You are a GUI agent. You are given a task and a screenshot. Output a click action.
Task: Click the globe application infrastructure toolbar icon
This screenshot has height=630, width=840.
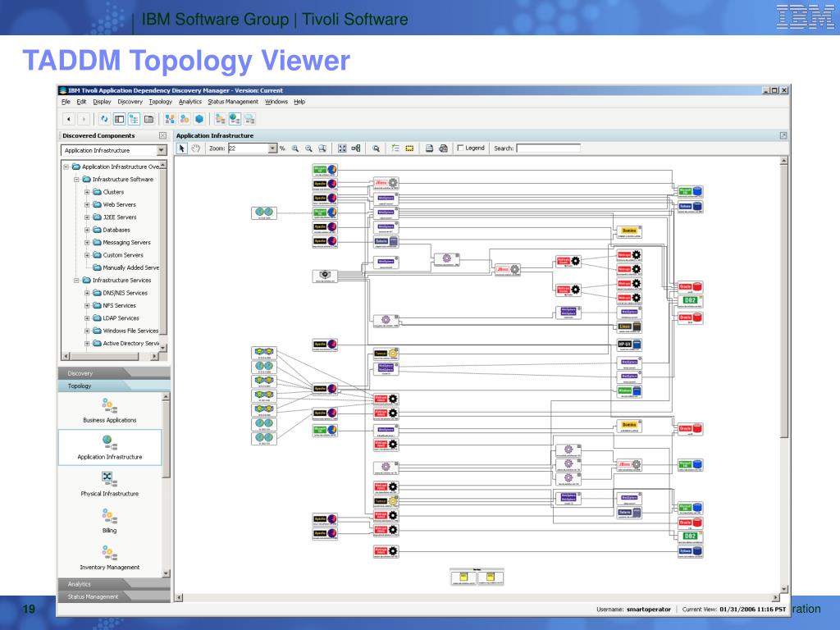click(x=235, y=119)
